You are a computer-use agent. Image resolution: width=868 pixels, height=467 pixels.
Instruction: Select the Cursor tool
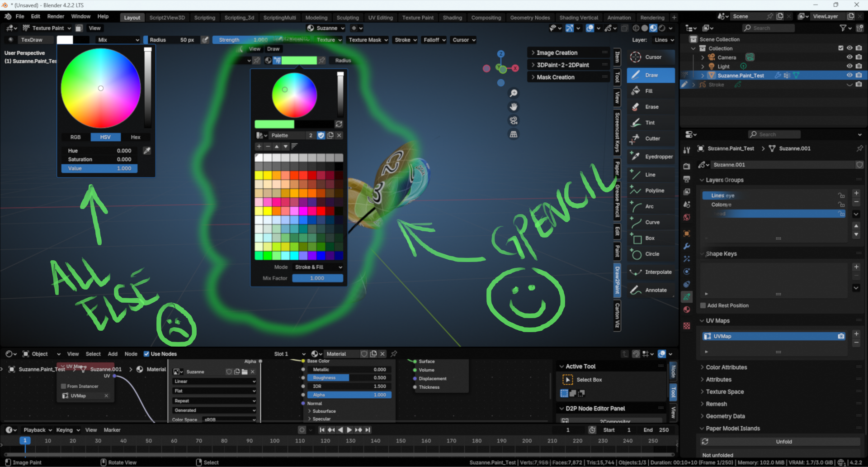(x=651, y=57)
